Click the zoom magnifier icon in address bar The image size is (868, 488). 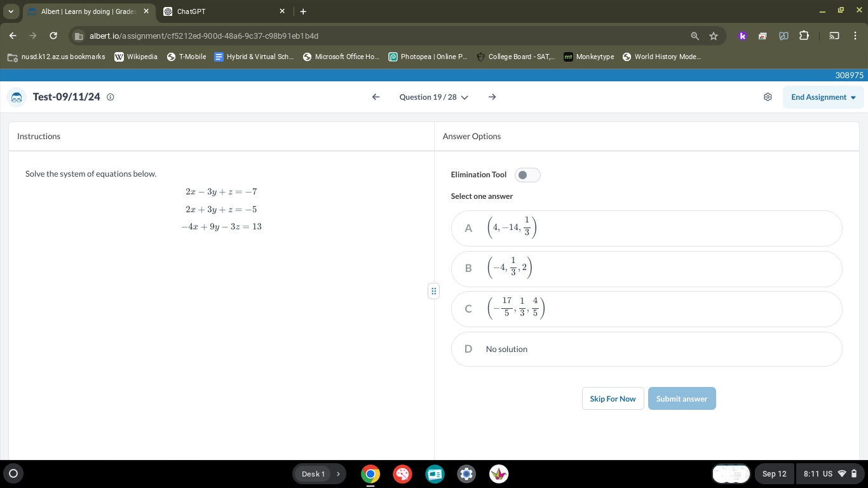pos(695,36)
